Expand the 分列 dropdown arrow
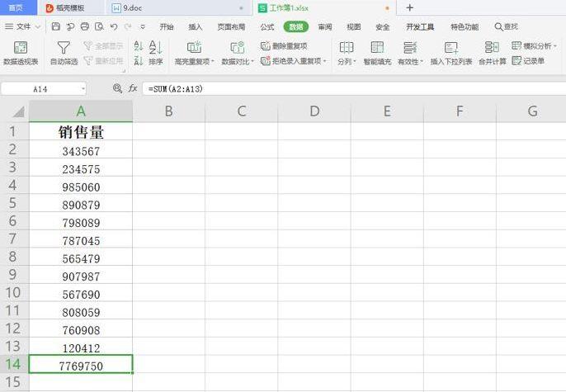Screen dimensions: 566x392 [x=355, y=61]
